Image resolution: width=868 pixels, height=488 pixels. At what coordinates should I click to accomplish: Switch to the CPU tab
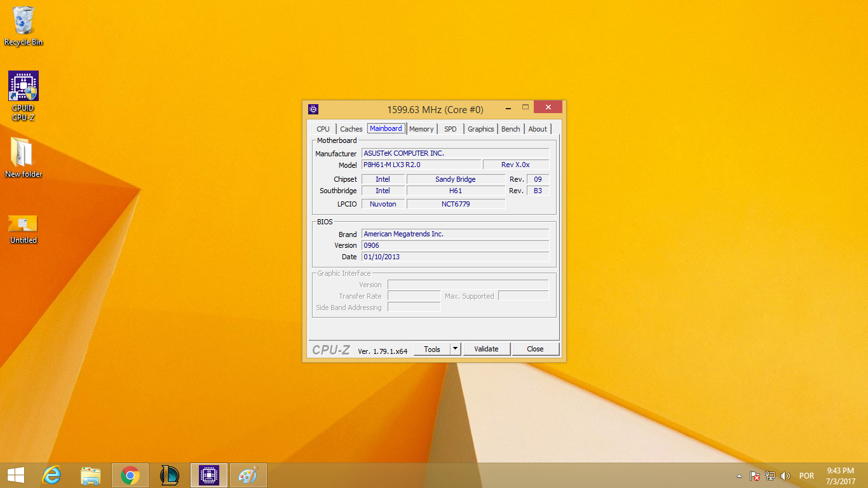[323, 129]
